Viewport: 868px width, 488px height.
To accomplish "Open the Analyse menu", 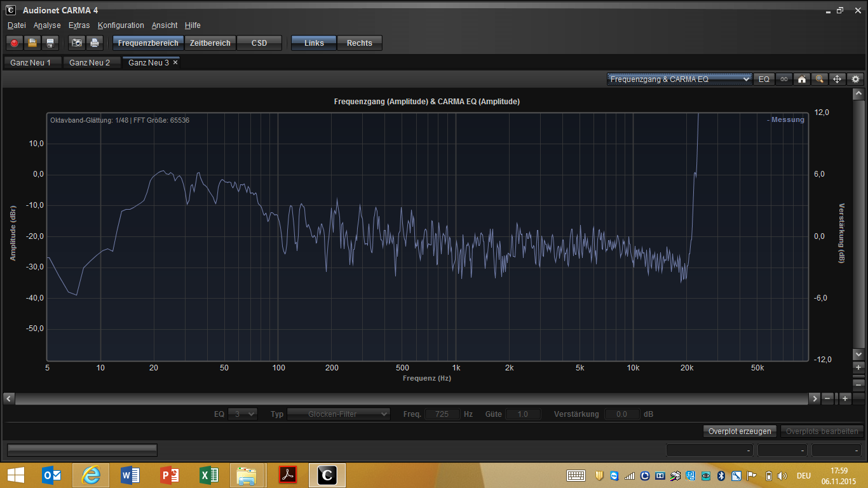I will (47, 25).
